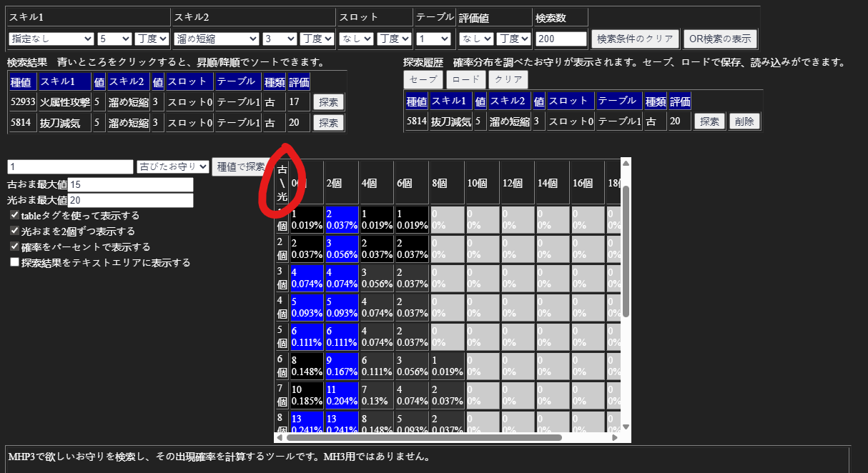Click the ロード button in 探索履歴
The image size is (868, 473).
pyautogui.click(x=465, y=79)
